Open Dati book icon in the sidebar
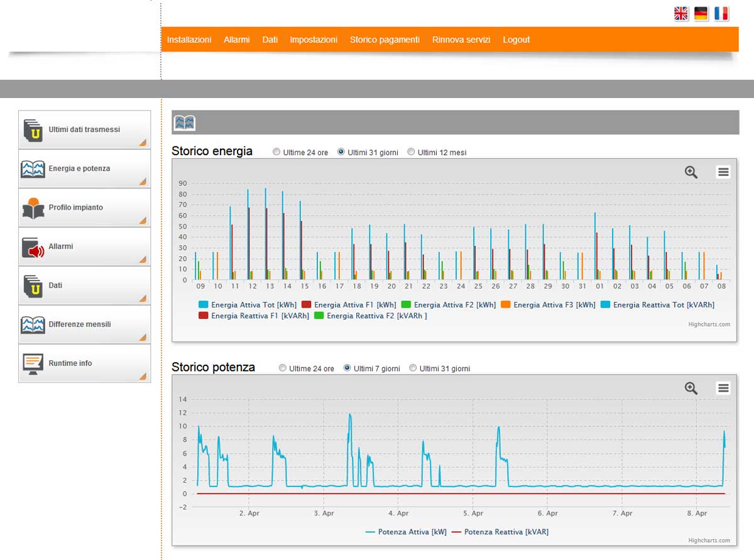 coord(33,286)
